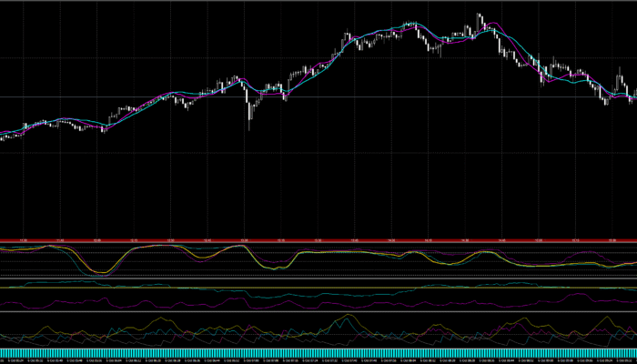Click the white divider line above the bottom indicator

click(x=318, y=312)
